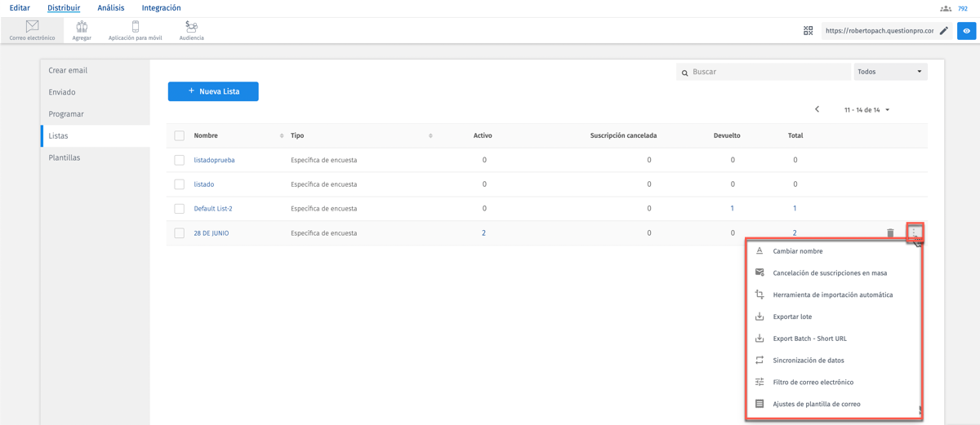Sort lists by the Tipo column arrows
The height and width of the screenshot is (425, 980).
click(430, 135)
